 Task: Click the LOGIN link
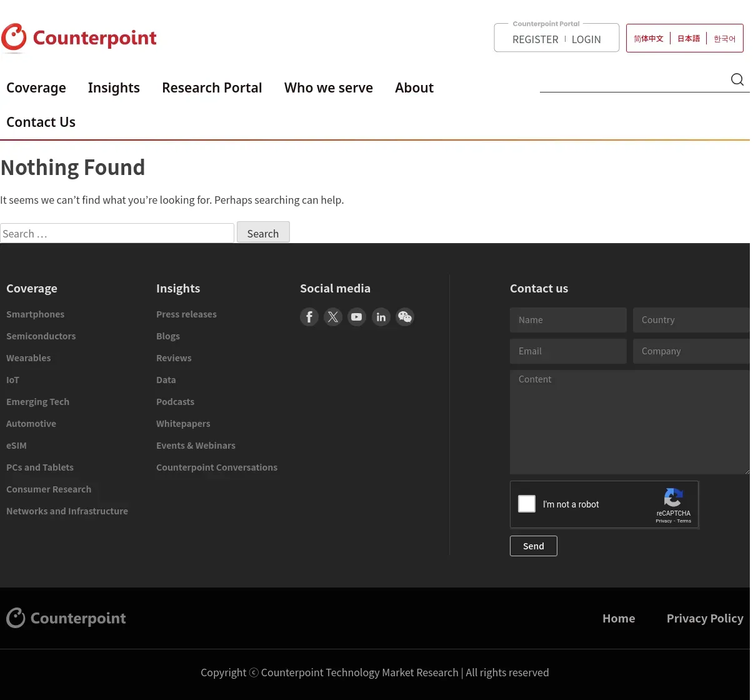click(x=586, y=39)
